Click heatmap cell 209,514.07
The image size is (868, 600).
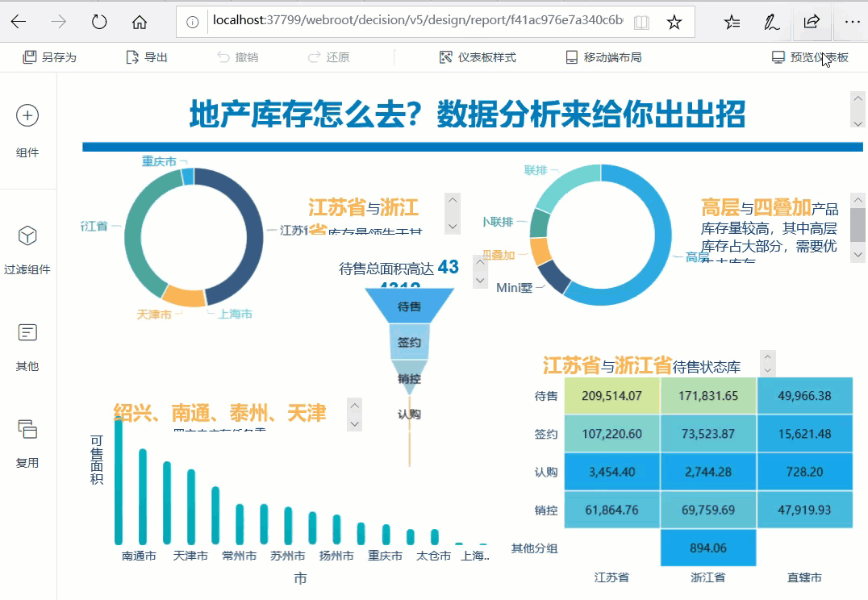611,396
